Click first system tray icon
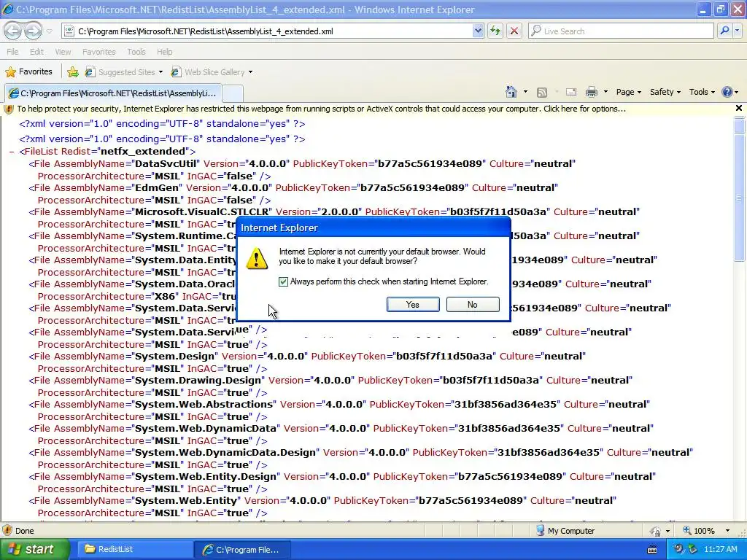This screenshot has height=560, width=747. click(678, 550)
